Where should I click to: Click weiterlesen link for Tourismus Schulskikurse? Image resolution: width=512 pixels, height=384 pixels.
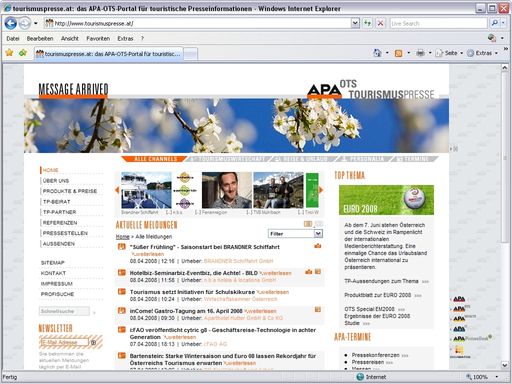coord(273,292)
